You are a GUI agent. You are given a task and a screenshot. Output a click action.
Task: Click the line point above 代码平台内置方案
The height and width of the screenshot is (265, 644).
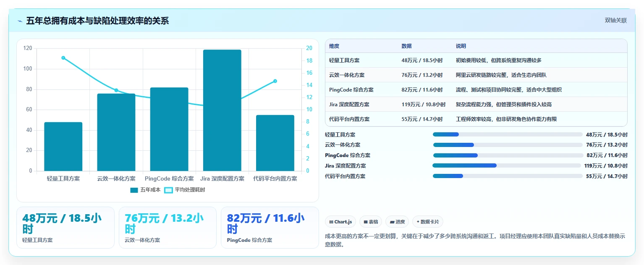[275, 81]
